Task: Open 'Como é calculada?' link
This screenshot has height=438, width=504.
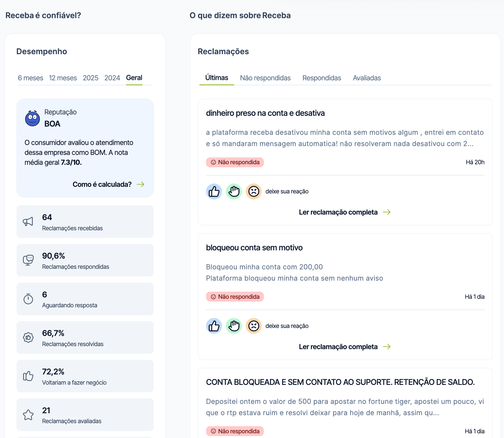Action: point(109,184)
